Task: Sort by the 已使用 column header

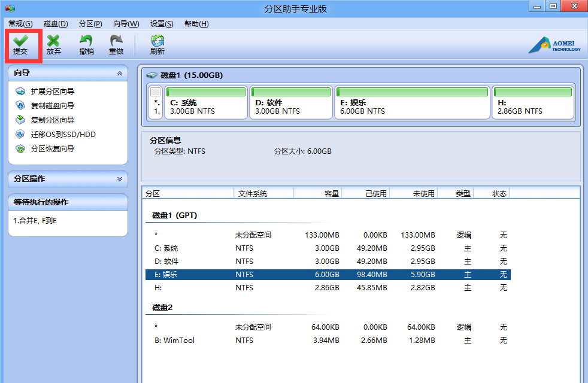Action: point(366,193)
